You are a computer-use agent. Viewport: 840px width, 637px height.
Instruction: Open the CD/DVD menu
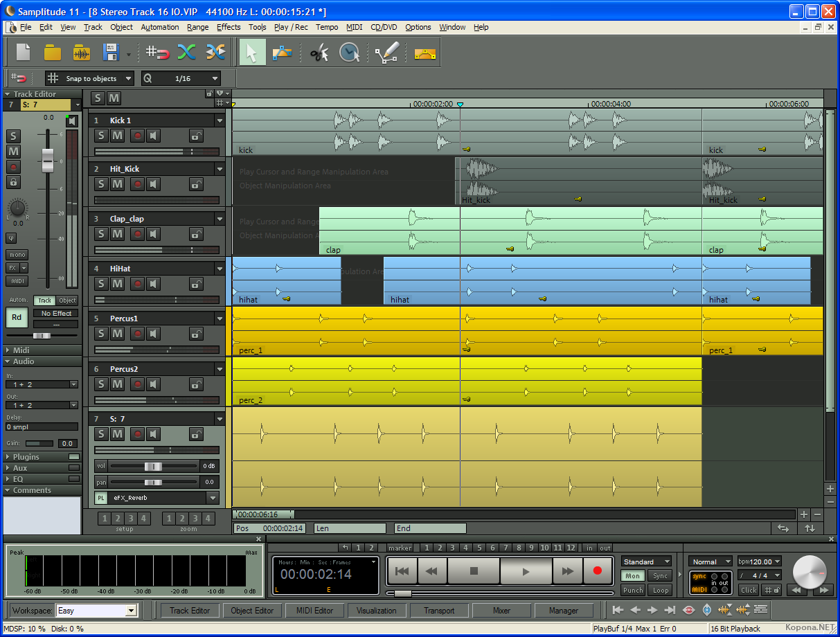pos(384,27)
